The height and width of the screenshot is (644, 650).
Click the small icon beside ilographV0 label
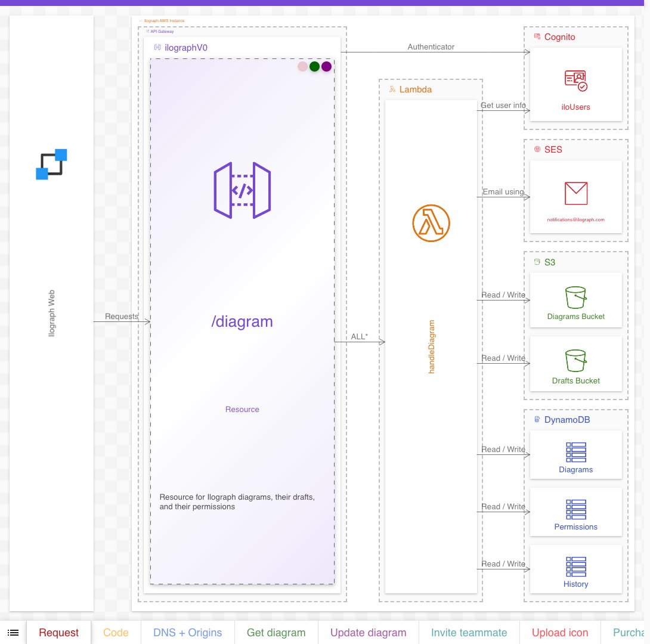click(x=157, y=47)
